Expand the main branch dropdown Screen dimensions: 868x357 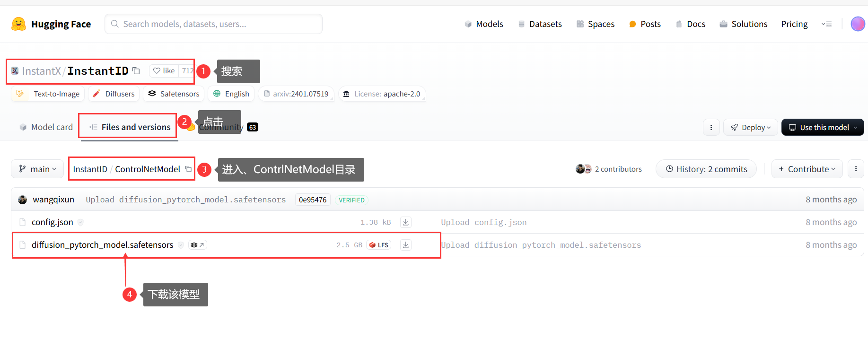coord(37,169)
